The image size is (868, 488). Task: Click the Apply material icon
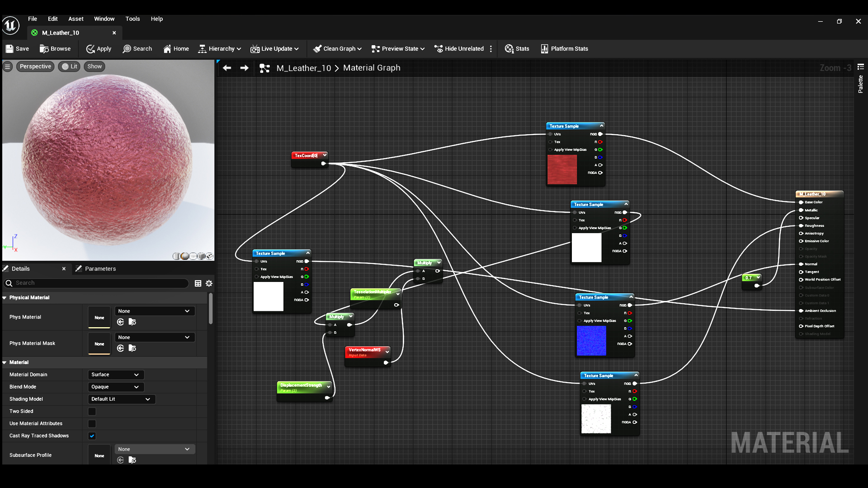(90, 49)
